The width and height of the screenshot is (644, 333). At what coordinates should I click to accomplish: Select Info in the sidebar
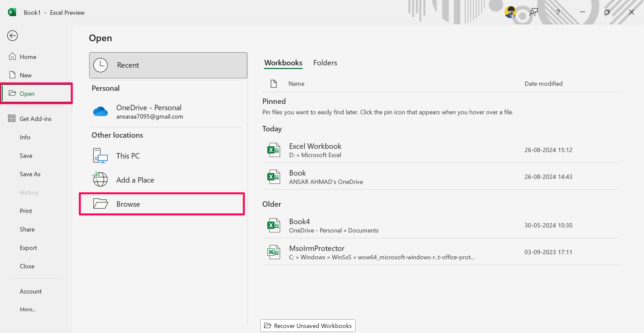click(x=25, y=137)
